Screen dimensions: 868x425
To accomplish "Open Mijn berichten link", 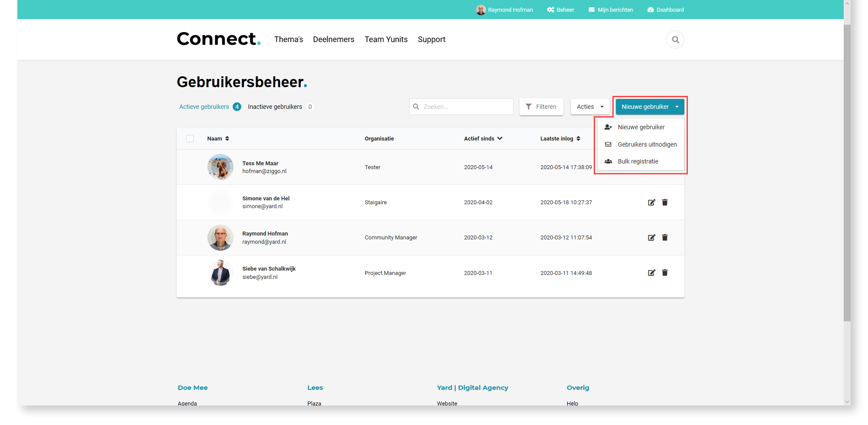I will pos(611,10).
